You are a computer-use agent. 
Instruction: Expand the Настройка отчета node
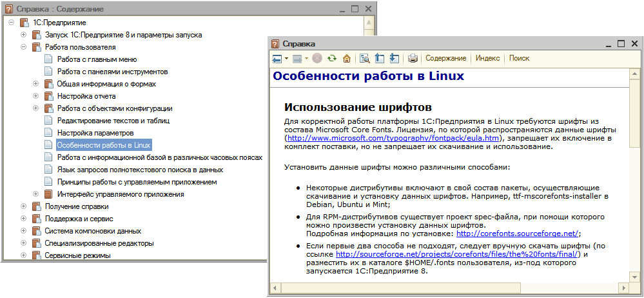click(x=36, y=96)
